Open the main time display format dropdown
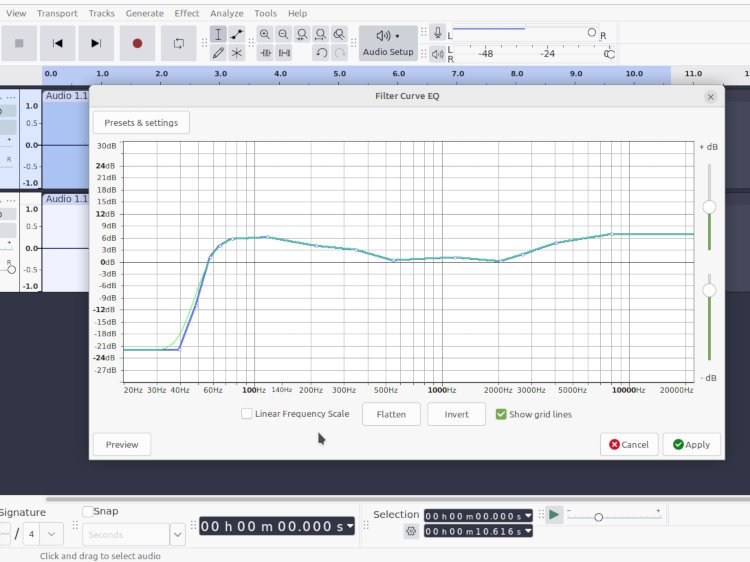 pos(350,526)
